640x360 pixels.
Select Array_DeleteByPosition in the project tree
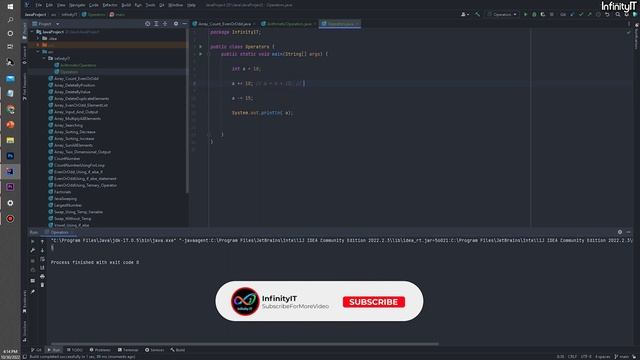pos(74,85)
